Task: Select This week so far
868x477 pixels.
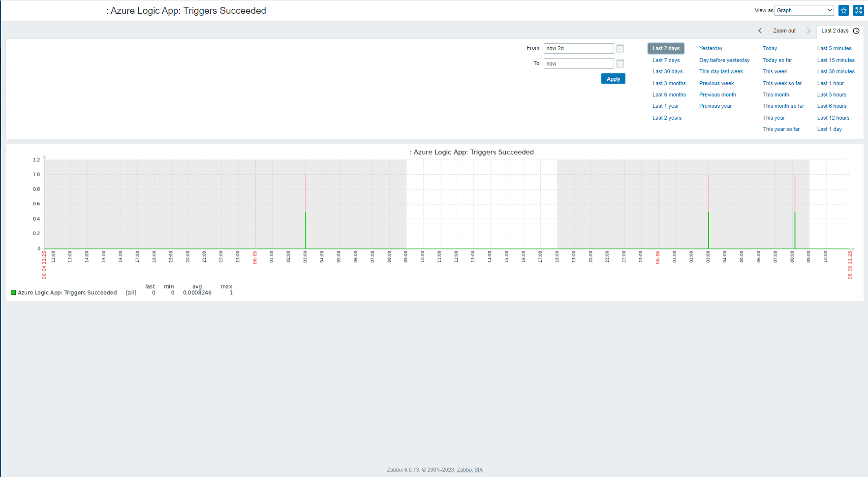Action: pos(782,83)
